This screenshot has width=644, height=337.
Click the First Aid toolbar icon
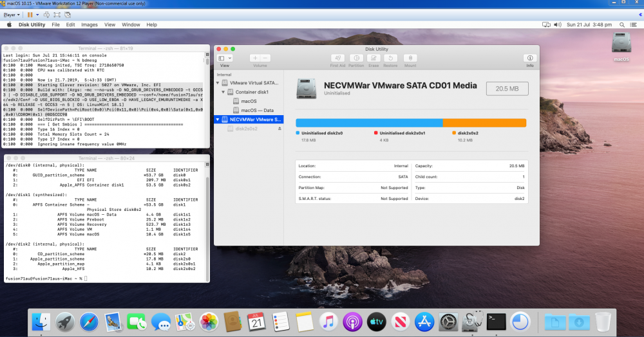click(x=337, y=59)
